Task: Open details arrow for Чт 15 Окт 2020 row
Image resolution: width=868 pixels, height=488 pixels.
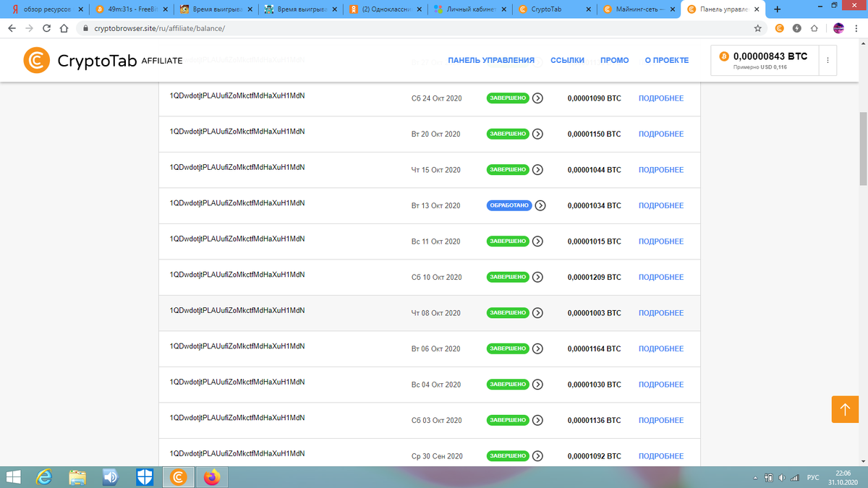Action: coord(537,170)
